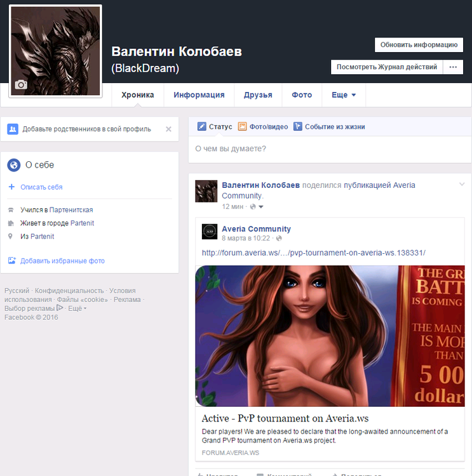Select the Событие из жизни composer tab
472x476 pixels.
(x=329, y=126)
